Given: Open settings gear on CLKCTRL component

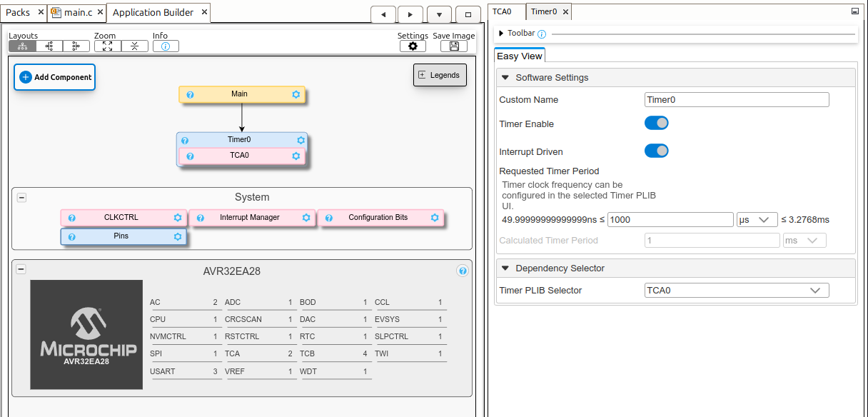Looking at the screenshot, I should point(178,218).
